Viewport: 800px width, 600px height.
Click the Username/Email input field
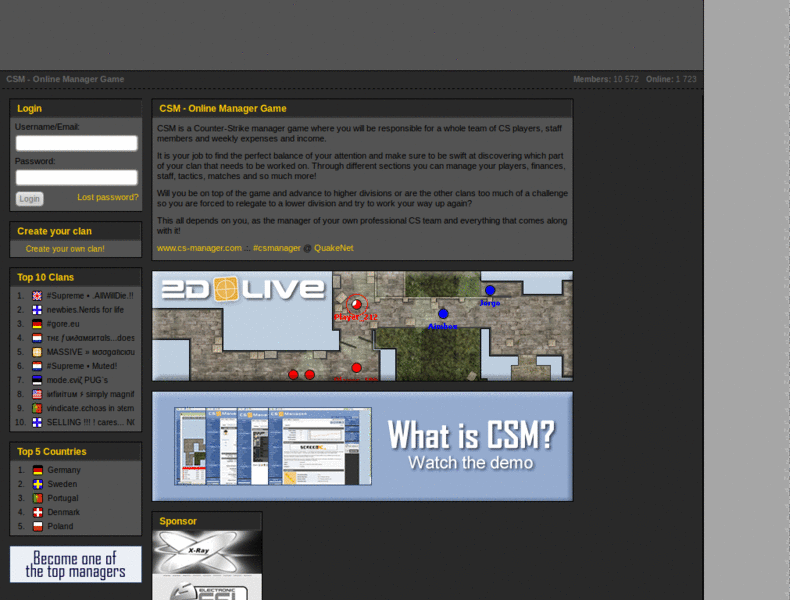pos(77,143)
